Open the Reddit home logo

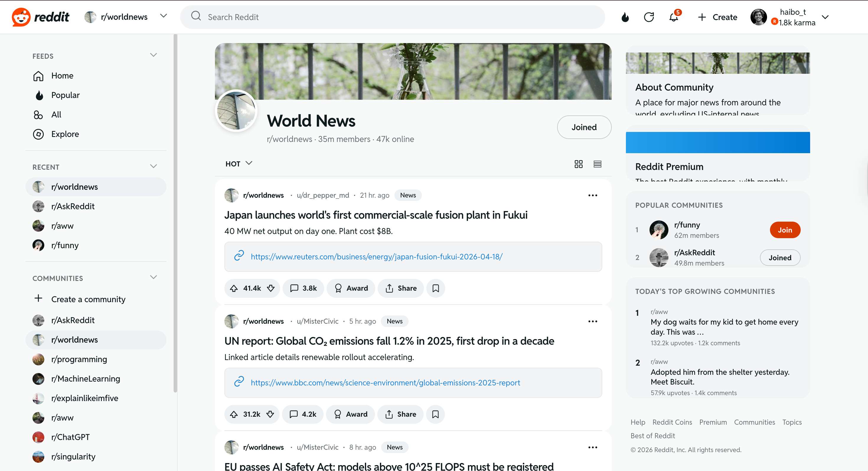click(x=40, y=17)
